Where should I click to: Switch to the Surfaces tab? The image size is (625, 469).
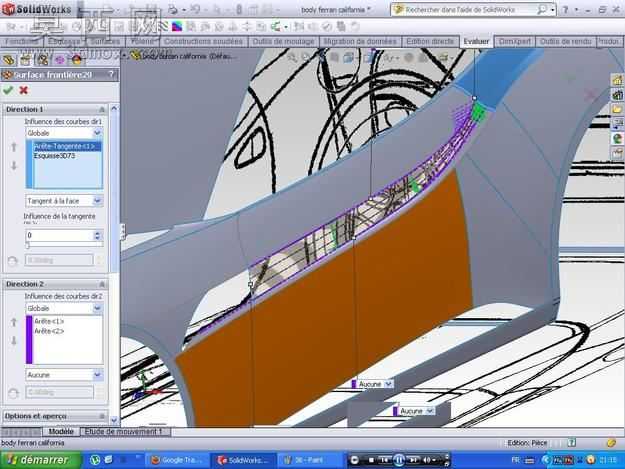click(105, 41)
